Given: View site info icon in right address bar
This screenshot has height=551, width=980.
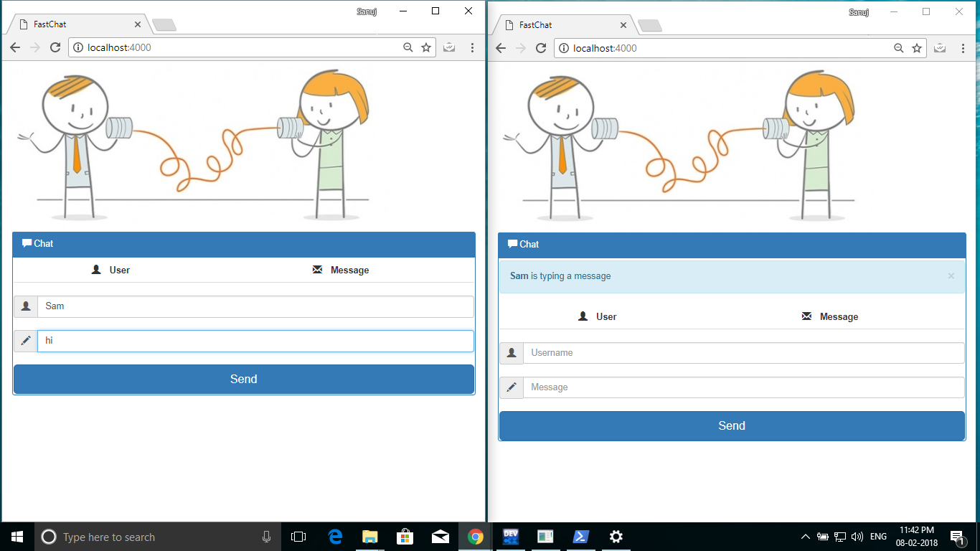Looking at the screenshot, I should point(564,48).
